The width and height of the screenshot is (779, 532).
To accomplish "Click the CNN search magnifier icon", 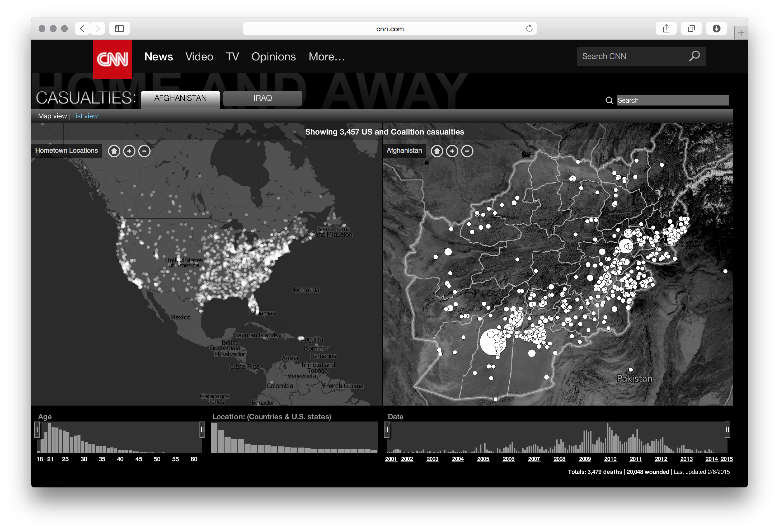I will coord(694,56).
